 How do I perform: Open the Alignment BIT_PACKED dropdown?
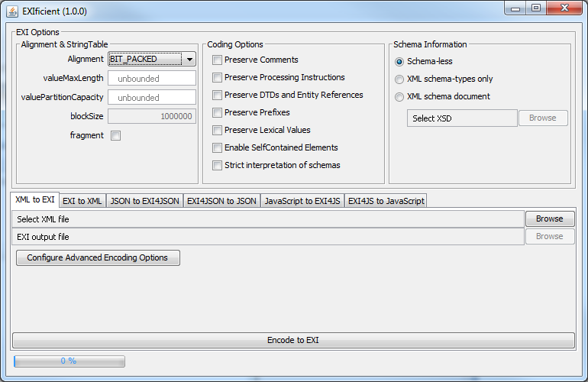pyautogui.click(x=152, y=59)
